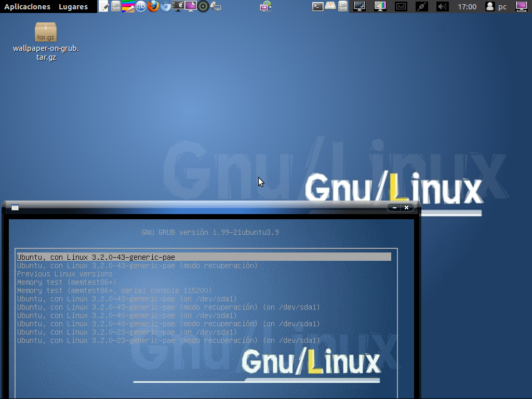This screenshot has height=399, width=532.
Task: Launch the text editor notepad icon
Action: point(103,6)
